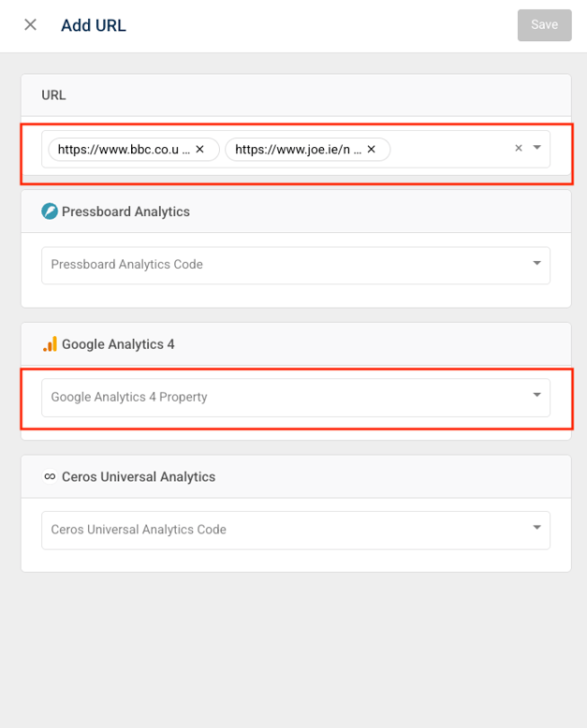Click the Ceros Universal Analytics Code placeholder text

pyautogui.click(x=139, y=530)
